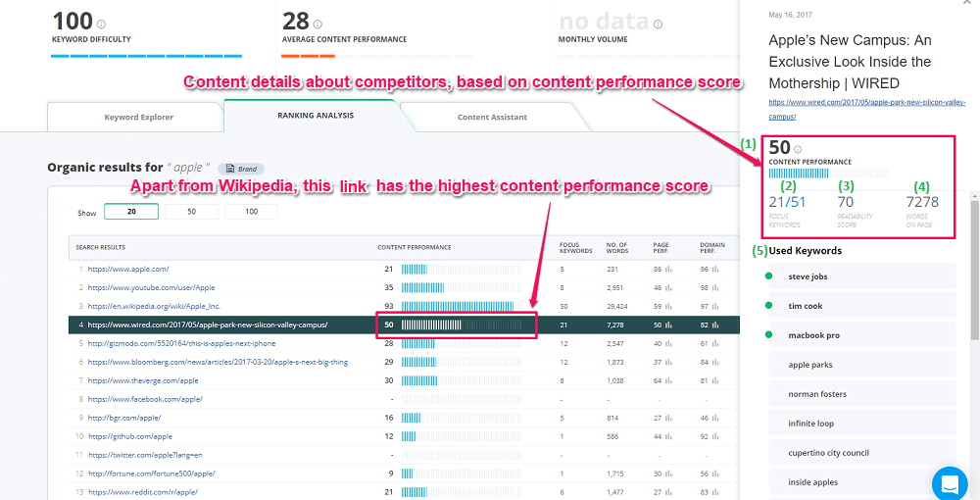Open the YouTube user Apple link
The width and height of the screenshot is (980, 500).
[151, 288]
